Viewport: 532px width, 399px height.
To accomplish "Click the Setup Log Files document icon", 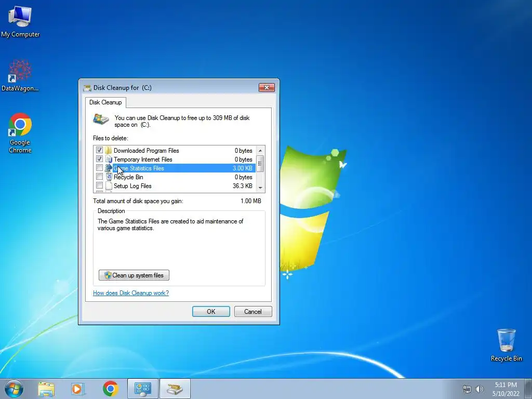I will (109, 185).
